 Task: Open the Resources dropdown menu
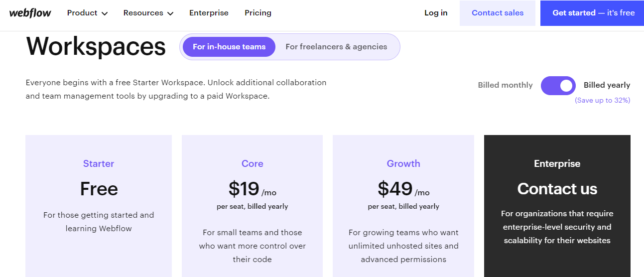pyautogui.click(x=148, y=13)
